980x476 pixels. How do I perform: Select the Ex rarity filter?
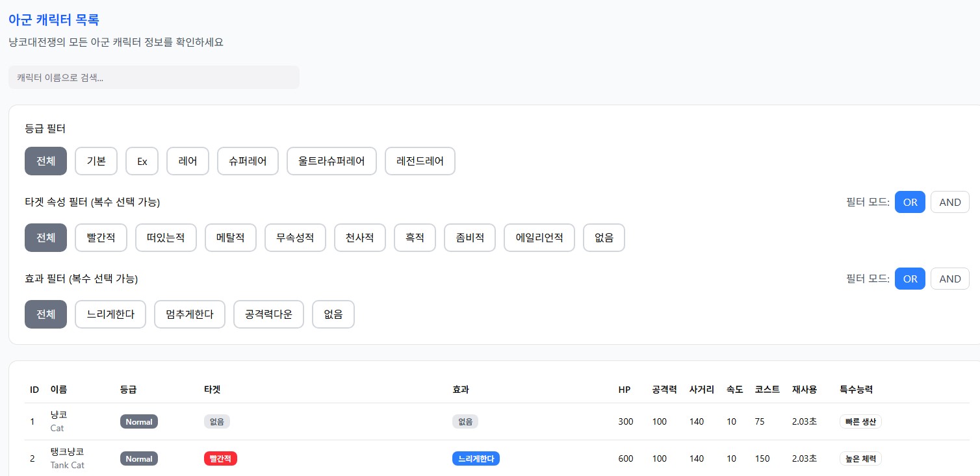click(142, 161)
